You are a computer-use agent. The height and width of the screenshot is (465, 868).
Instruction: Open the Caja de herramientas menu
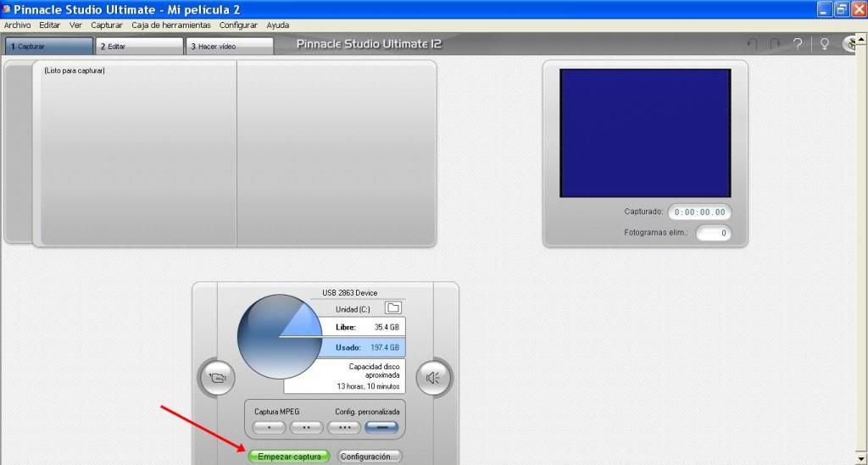pyautogui.click(x=170, y=25)
